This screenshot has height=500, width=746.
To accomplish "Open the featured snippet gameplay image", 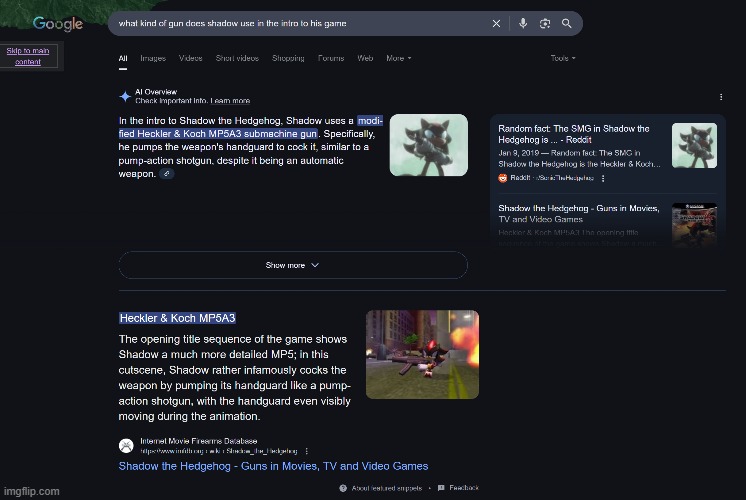I will click(x=422, y=354).
